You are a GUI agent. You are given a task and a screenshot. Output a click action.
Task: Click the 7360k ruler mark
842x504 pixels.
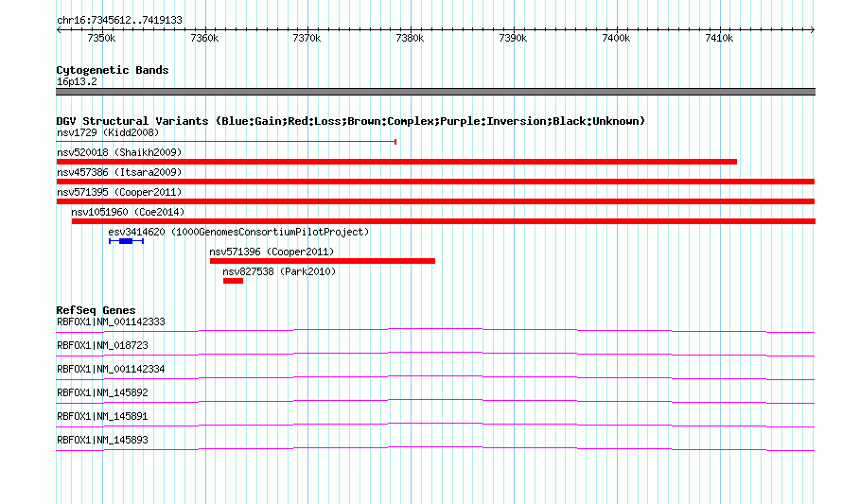[204, 38]
